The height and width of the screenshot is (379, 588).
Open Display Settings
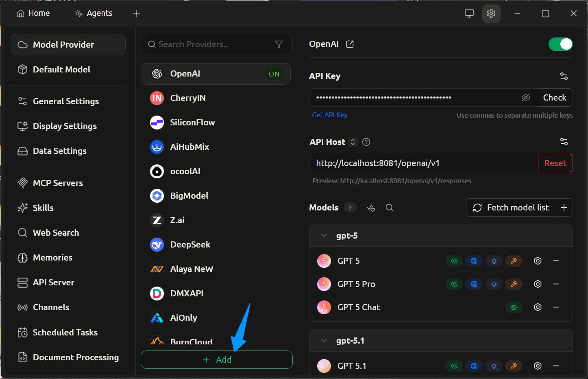[68, 126]
